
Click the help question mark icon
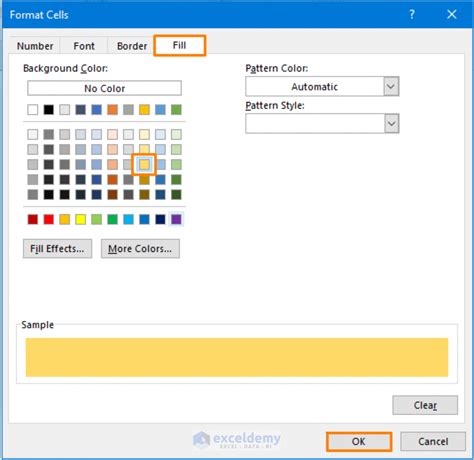412,14
